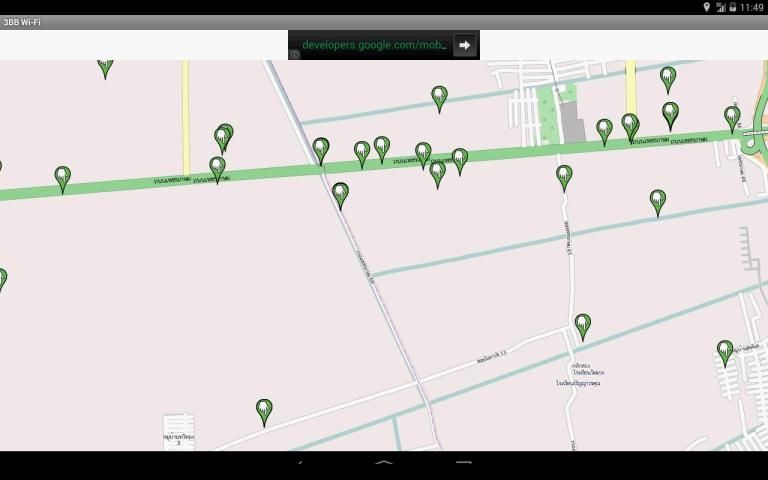768x480 pixels.
Task: Tap the 3BB Wi-Fi app title
Action: [22, 22]
